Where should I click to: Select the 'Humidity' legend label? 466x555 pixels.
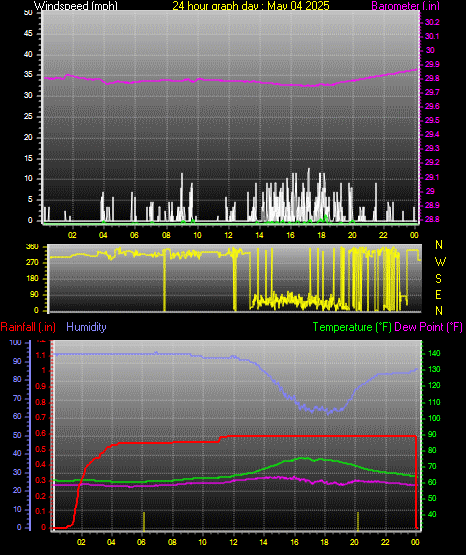86,327
